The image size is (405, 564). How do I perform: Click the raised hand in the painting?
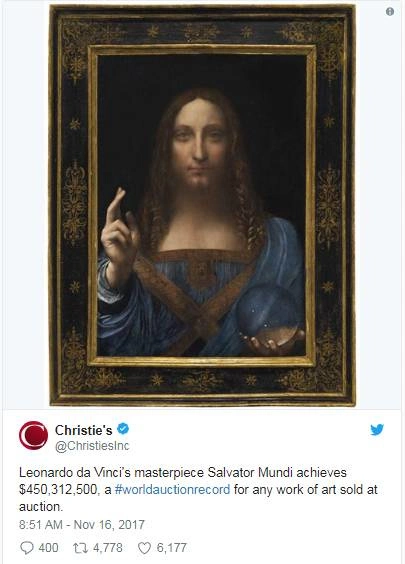click(x=120, y=230)
